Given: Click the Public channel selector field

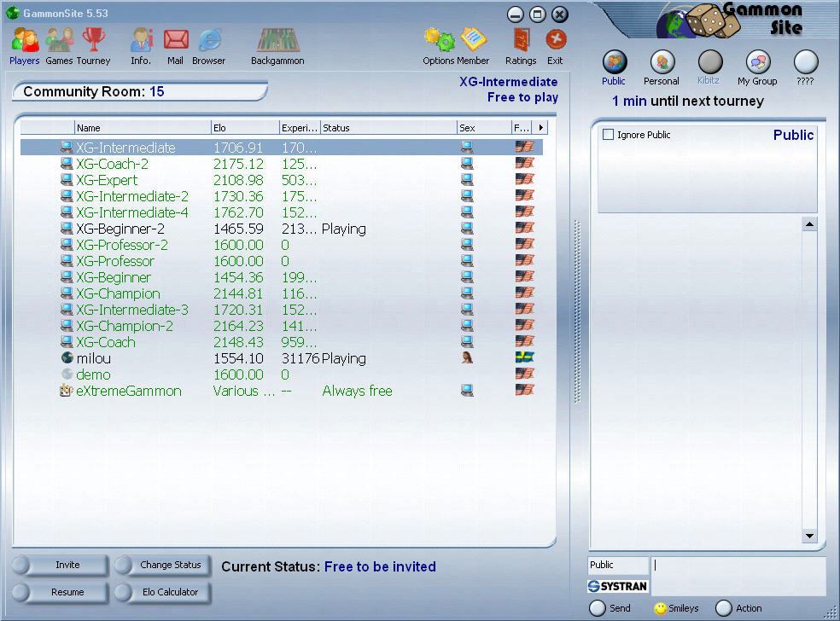Looking at the screenshot, I should point(618,565).
